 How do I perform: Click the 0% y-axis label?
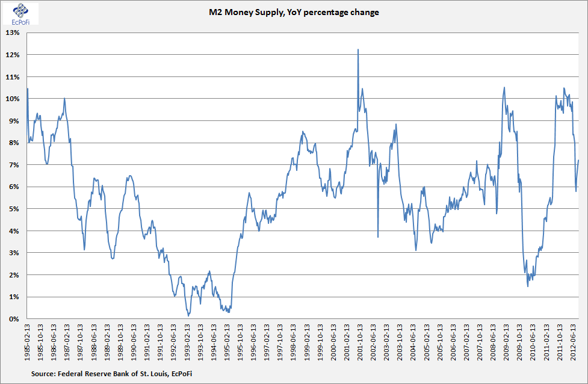(14, 319)
